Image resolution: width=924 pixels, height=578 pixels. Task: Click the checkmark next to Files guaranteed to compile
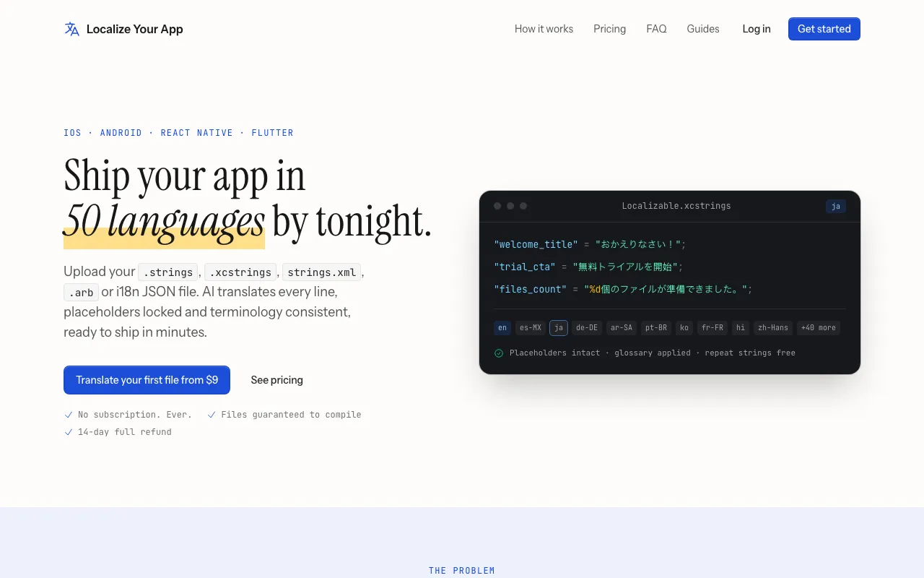click(x=212, y=415)
